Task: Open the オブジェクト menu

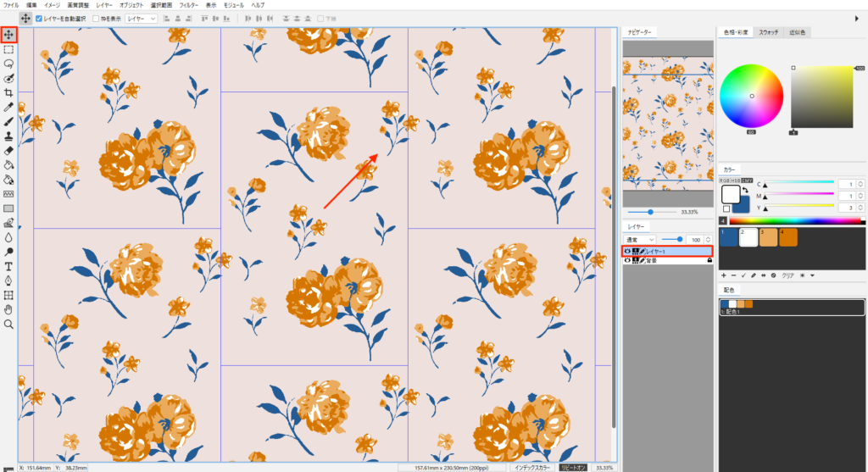Action: [131, 5]
